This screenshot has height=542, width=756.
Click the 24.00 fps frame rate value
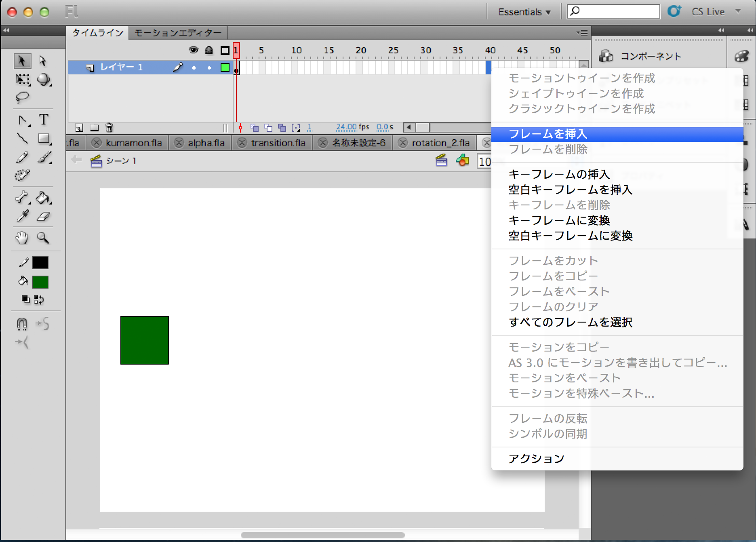point(346,127)
